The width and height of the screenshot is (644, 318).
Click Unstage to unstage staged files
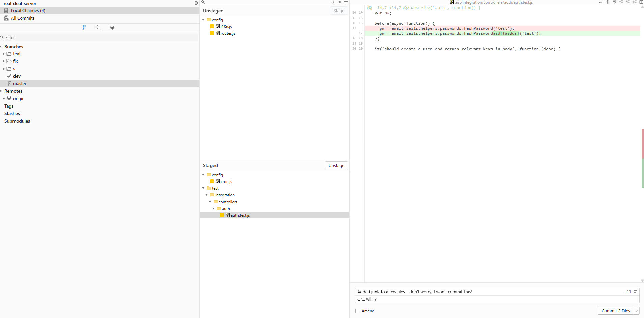336,165
